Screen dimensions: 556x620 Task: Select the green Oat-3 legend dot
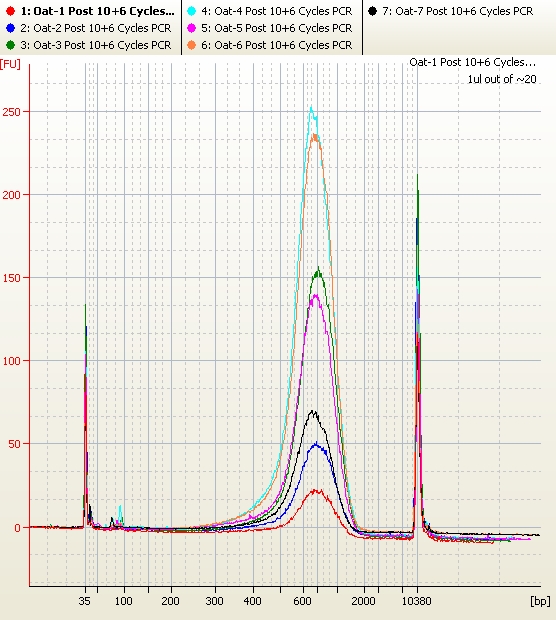pos(11,45)
